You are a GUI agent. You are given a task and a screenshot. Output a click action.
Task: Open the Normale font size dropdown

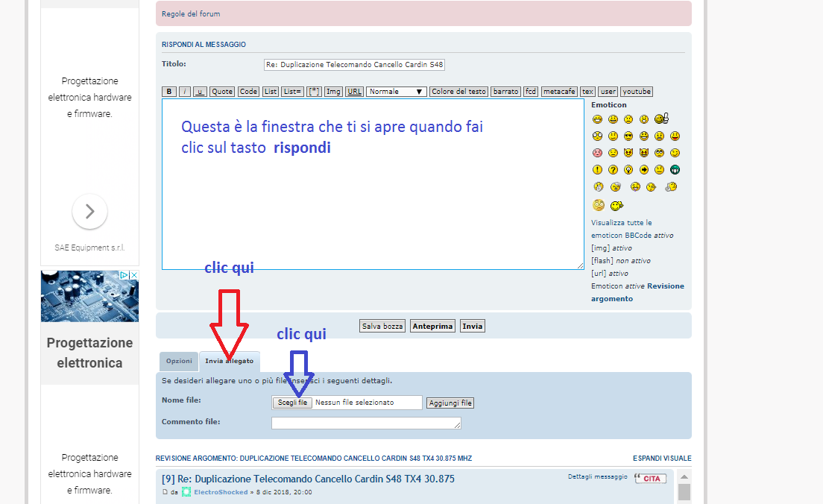point(396,92)
